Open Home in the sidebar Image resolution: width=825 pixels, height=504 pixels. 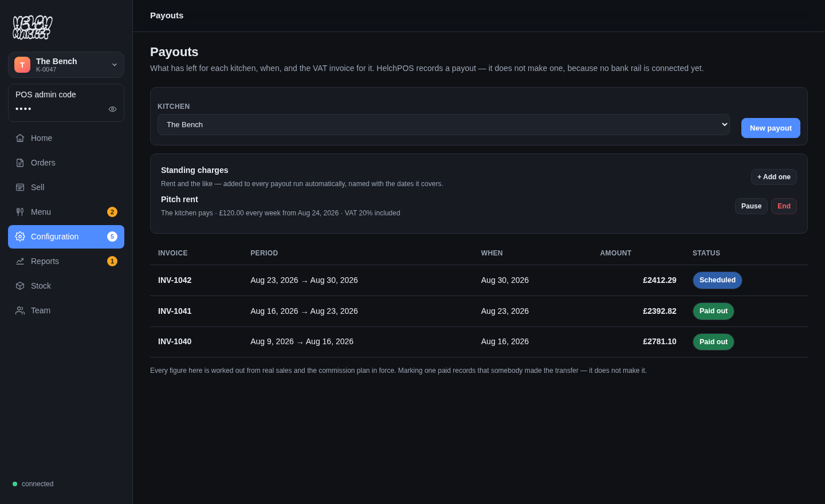tap(66, 138)
